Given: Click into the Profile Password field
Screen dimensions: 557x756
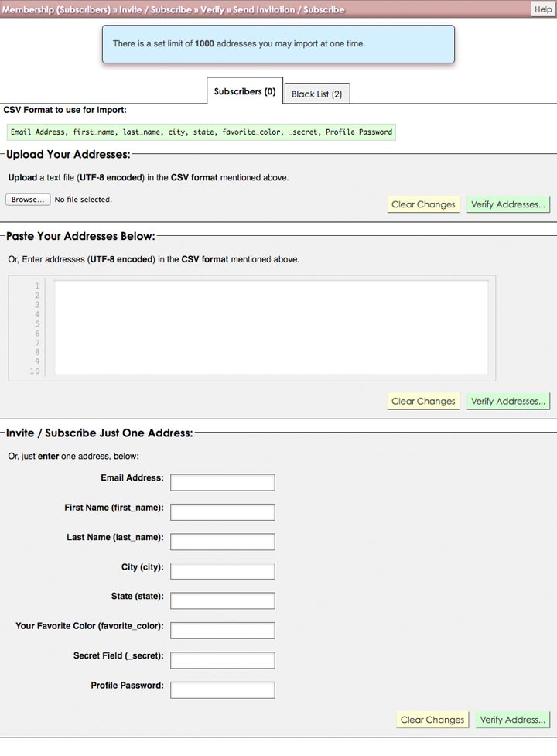Looking at the screenshot, I should [222, 689].
